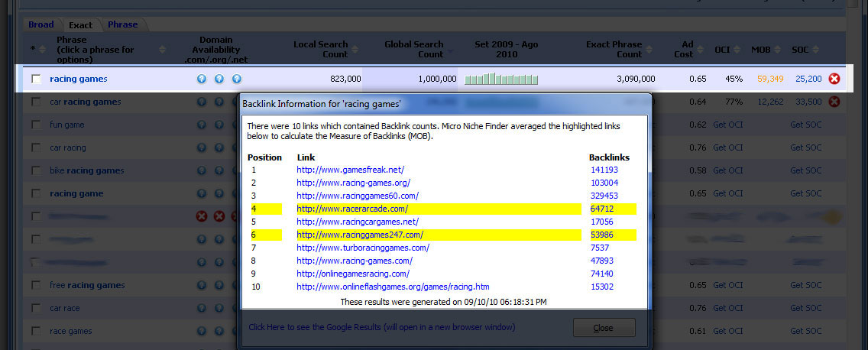Delete the 'racing games' row with its red X
The height and width of the screenshot is (350, 868).
coord(834,79)
